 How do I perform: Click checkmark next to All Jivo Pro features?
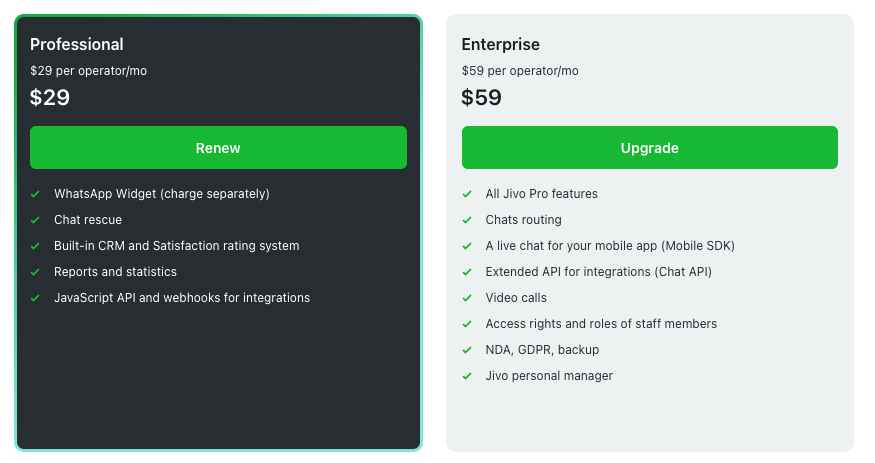point(467,194)
